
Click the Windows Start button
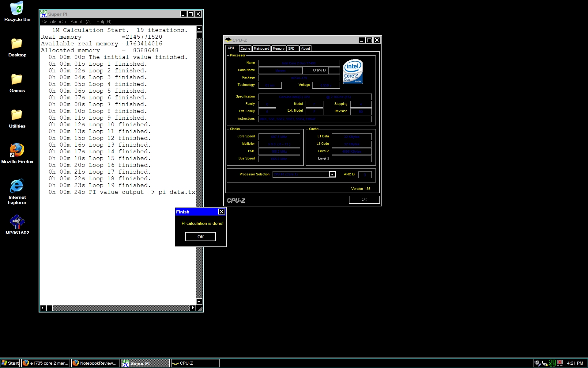[x=10, y=363]
